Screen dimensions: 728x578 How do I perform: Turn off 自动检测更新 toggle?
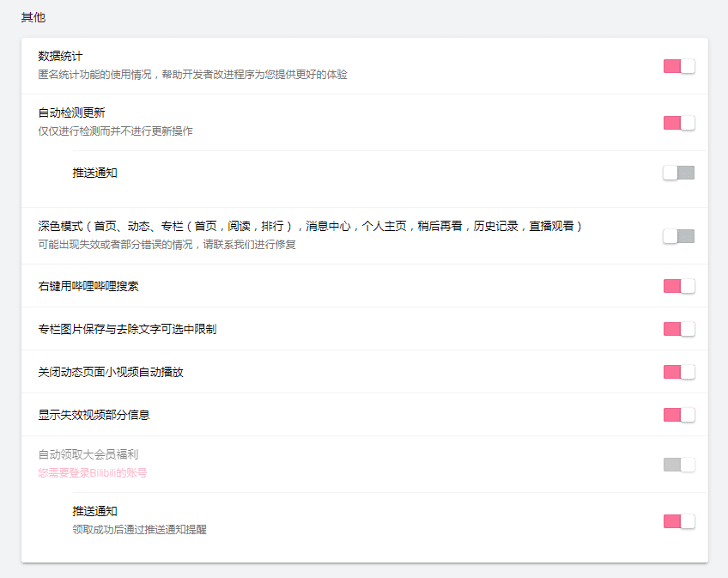point(678,123)
